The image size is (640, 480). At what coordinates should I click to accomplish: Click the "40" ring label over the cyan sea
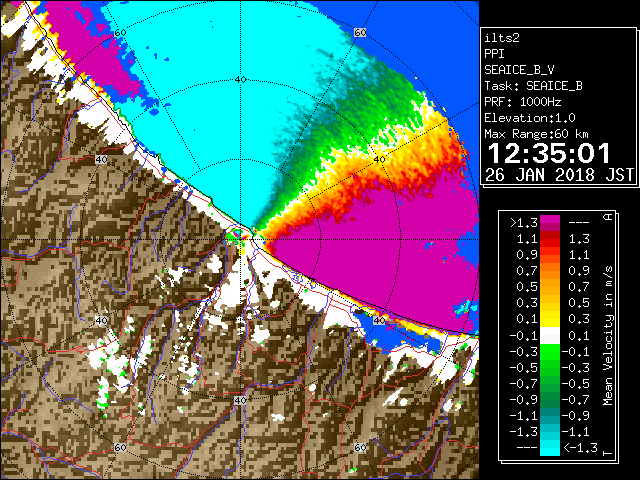240,80
